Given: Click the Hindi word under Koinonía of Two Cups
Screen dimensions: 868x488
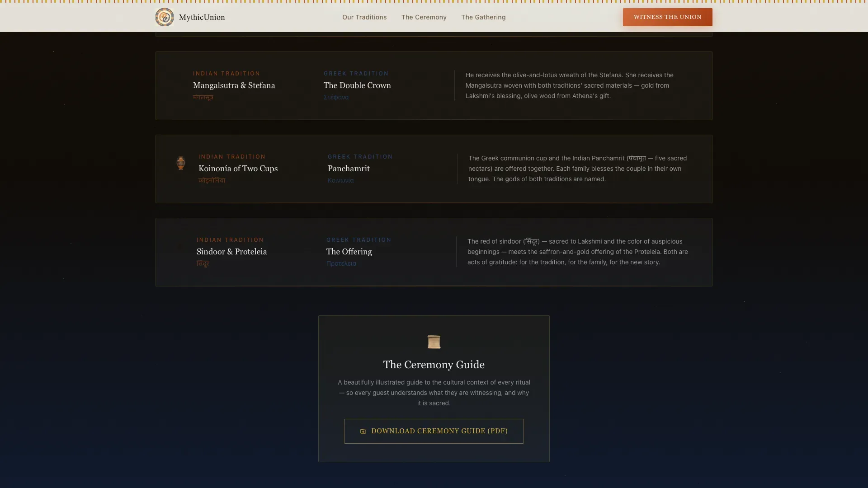Looking at the screenshot, I should coord(212,180).
